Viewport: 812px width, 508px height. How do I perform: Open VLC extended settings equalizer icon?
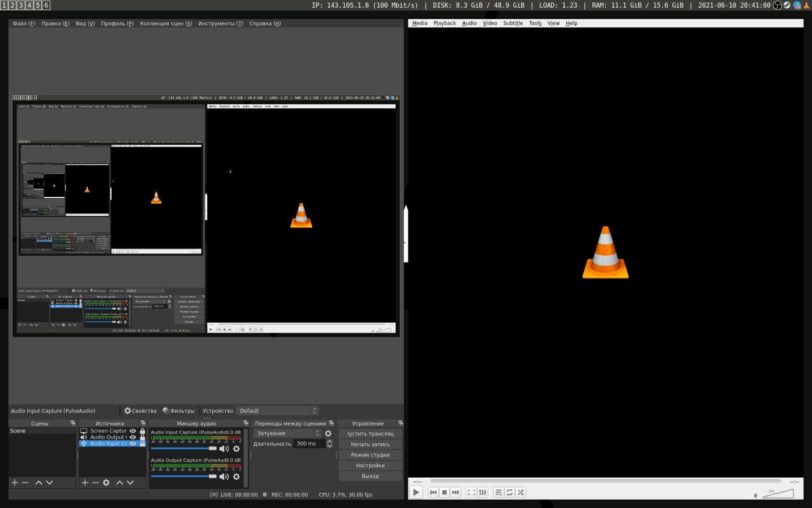click(x=482, y=492)
